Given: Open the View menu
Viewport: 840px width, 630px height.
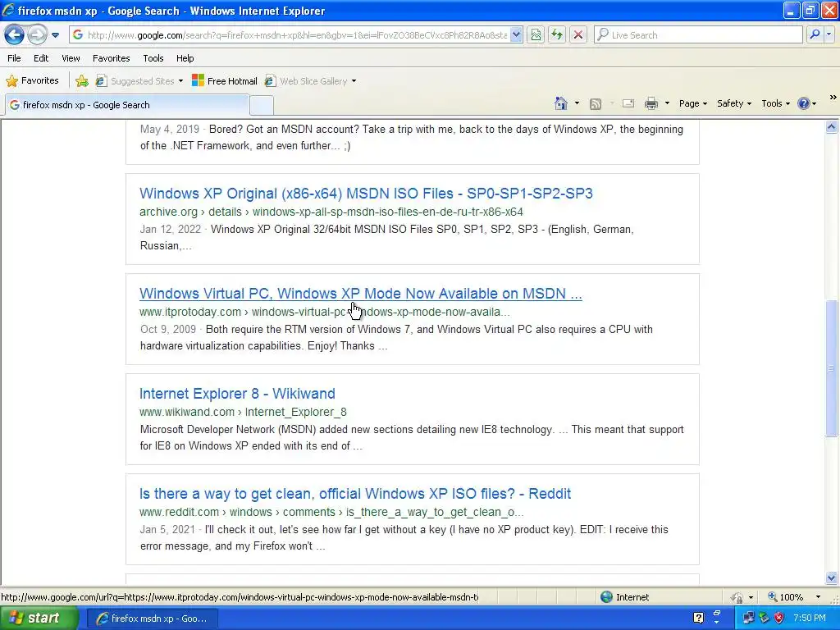Looking at the screenshot, I should point(71,58).
